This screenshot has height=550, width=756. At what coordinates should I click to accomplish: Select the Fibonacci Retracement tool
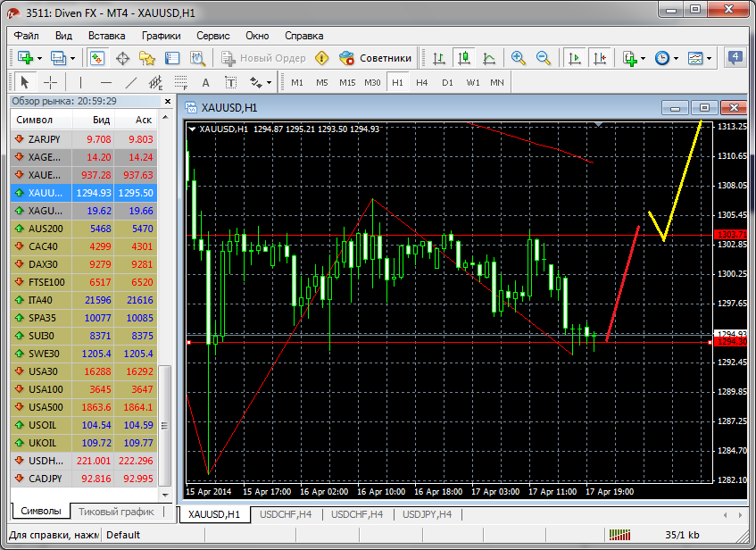pyautogui.click(x=181, y=82)
